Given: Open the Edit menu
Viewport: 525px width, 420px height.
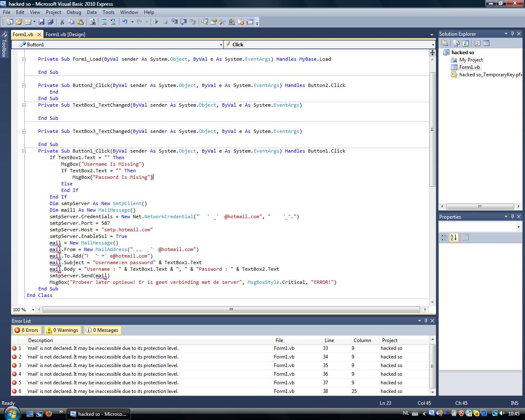Looking at the screenshot, I should pyautogui.click(x=20, y=12).
